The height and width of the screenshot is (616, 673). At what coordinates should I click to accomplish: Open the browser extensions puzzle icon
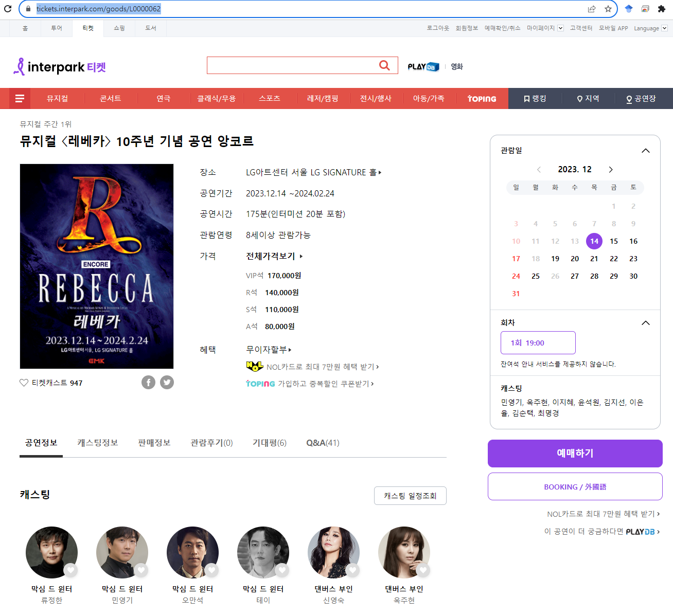click(662, 9)
